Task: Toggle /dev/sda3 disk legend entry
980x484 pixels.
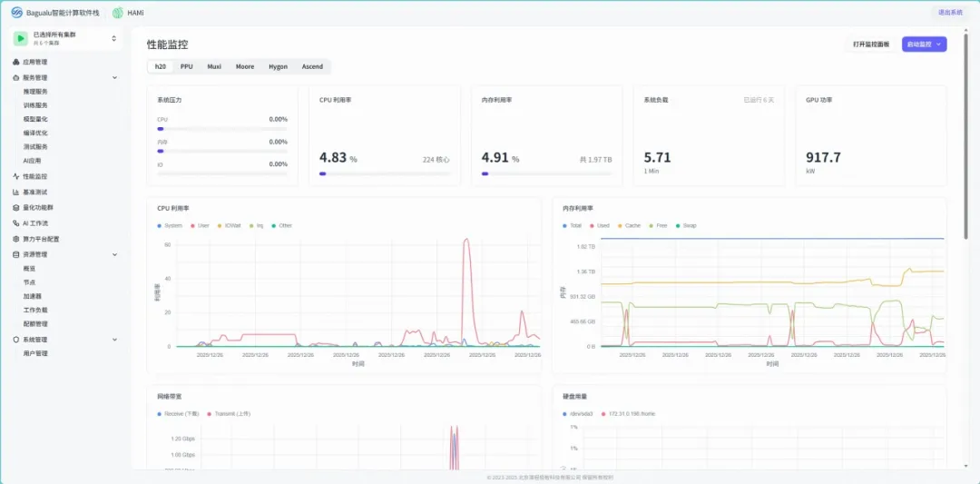Action: point(578,414)
